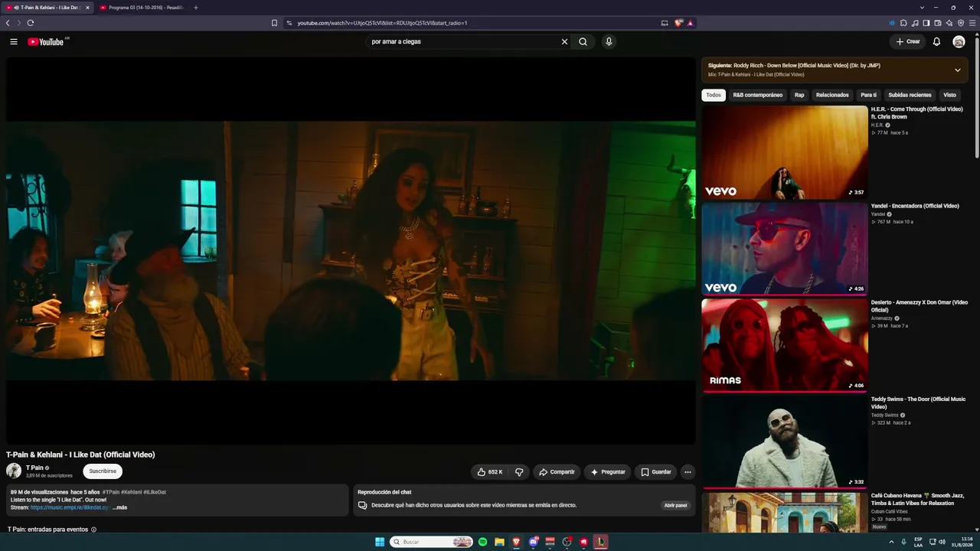The height and width of the screenshot is (551, 980).
Task: Go back in the browser
Action: [8, 23]
